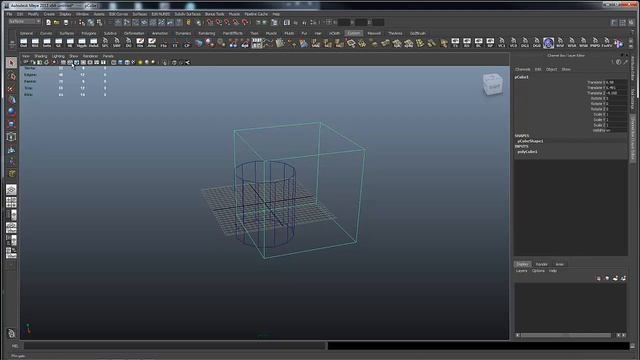
Task: Open the Options menu in Layer Editor
Action: (538, 271)
